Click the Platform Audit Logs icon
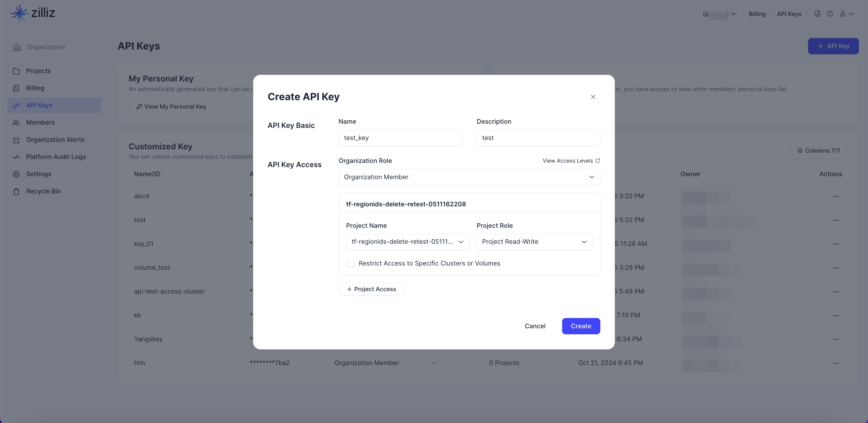Screen dimensions: 868x423 coord(16,157)
